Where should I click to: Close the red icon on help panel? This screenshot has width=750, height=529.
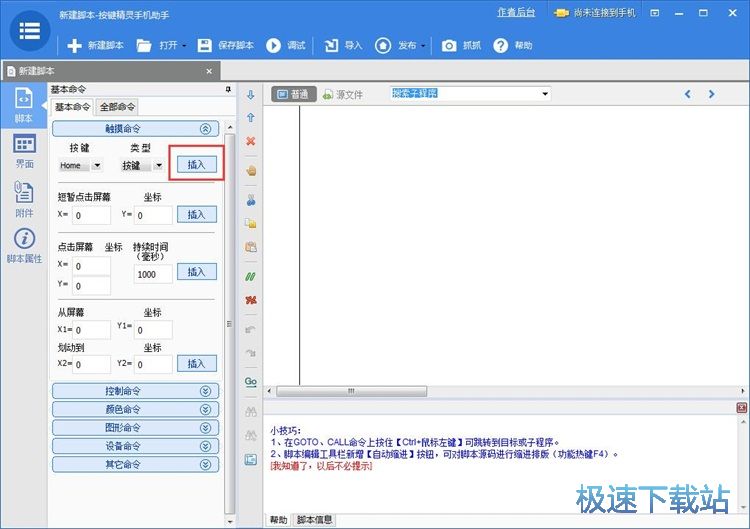[x=741, y=408]
